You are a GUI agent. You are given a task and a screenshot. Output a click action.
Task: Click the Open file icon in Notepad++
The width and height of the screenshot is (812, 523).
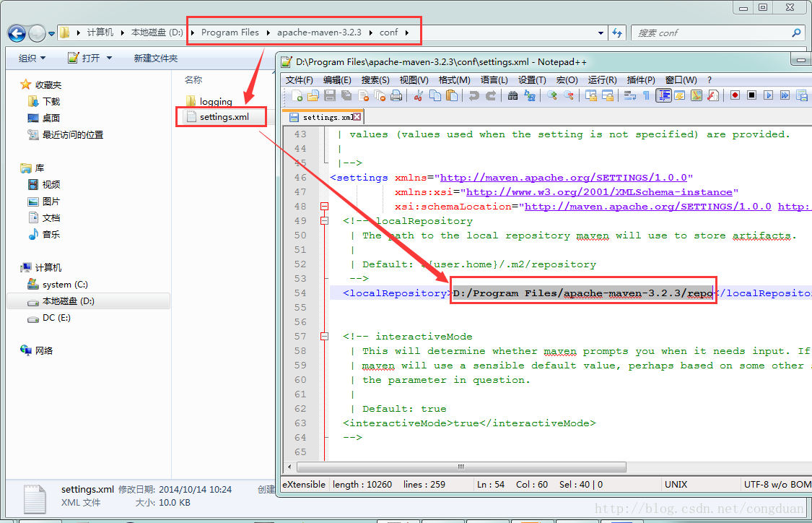click(313, 95)
